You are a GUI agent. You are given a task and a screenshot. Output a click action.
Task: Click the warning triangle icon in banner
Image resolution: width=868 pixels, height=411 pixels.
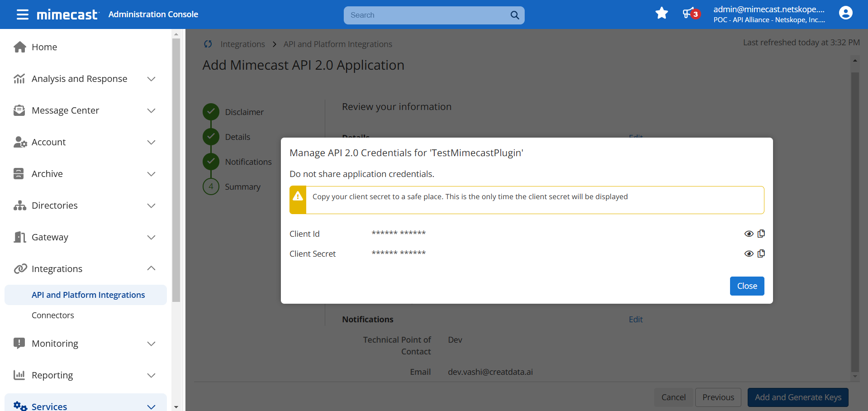[298, 196]
